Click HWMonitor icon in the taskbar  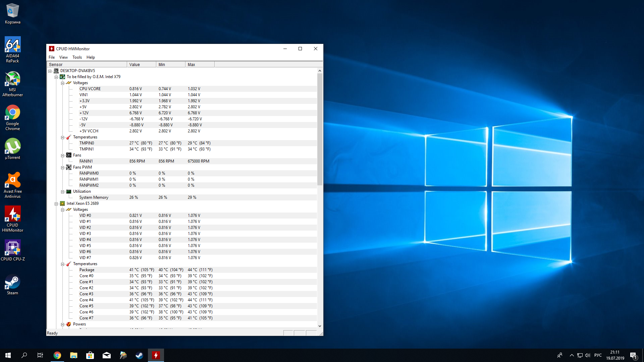point(156,355)
